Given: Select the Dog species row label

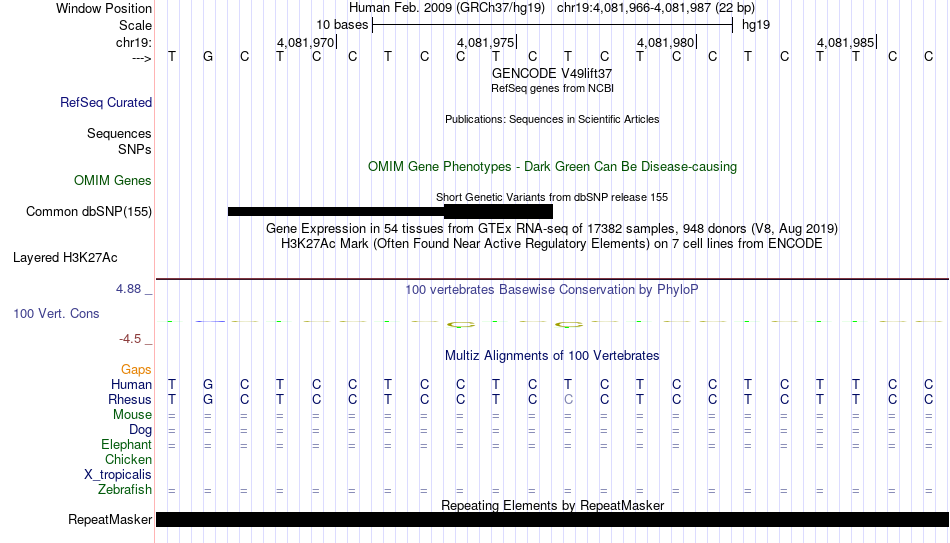Looking at the screenshot, I should coord(141,430).
